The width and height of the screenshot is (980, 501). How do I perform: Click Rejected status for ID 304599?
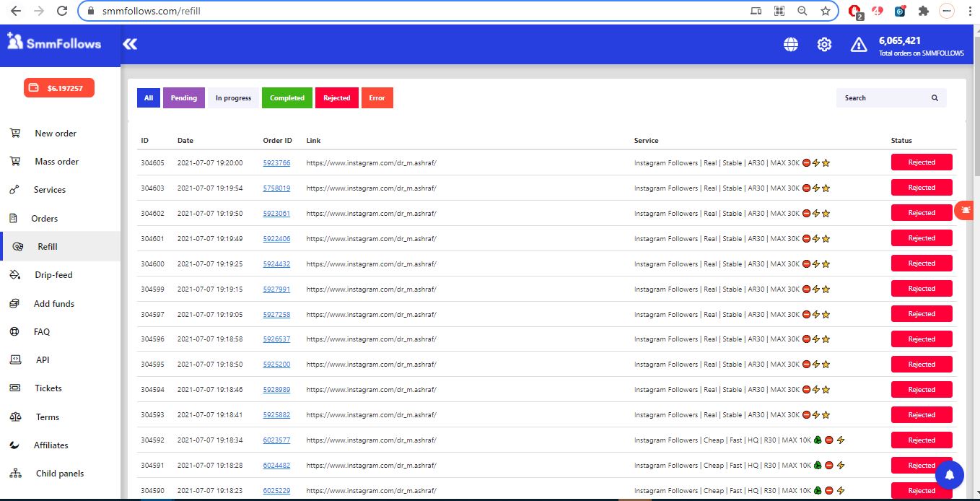coord(922,289)
